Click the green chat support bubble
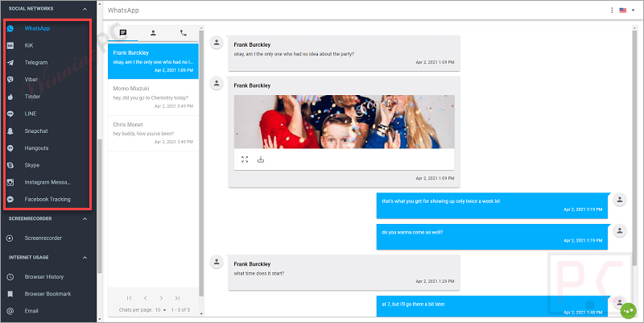The width and height of the screenshot is (644, 323). click(629, 308)
